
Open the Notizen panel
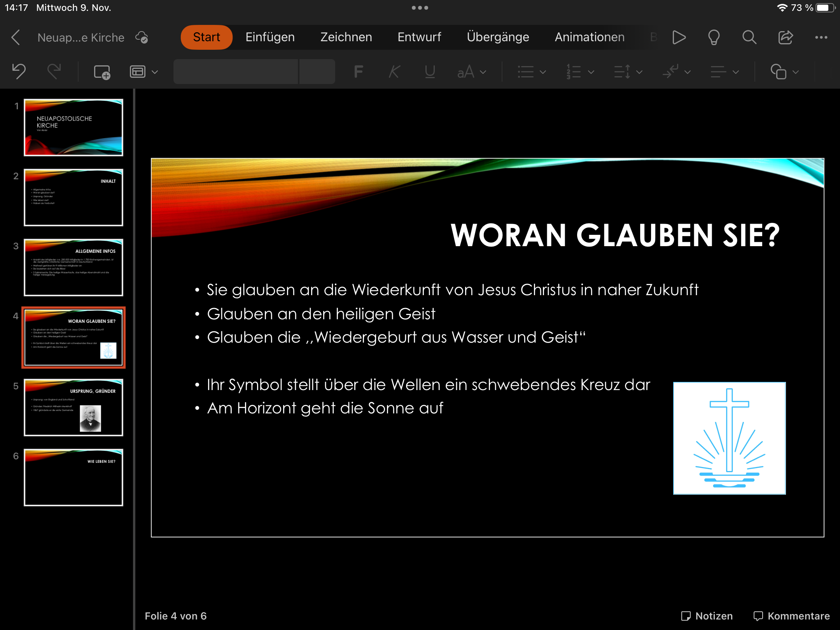(x=709, y=616)
